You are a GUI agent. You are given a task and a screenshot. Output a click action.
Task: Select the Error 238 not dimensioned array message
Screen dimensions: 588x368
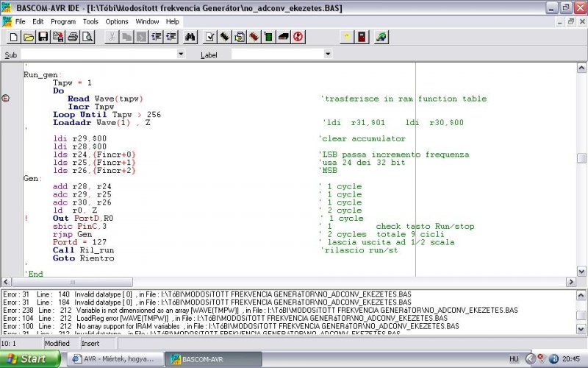tap(260, 310)
